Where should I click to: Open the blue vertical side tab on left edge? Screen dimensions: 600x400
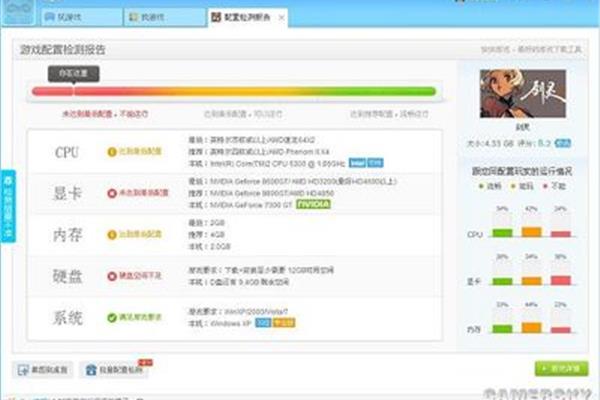click(8, 206)
